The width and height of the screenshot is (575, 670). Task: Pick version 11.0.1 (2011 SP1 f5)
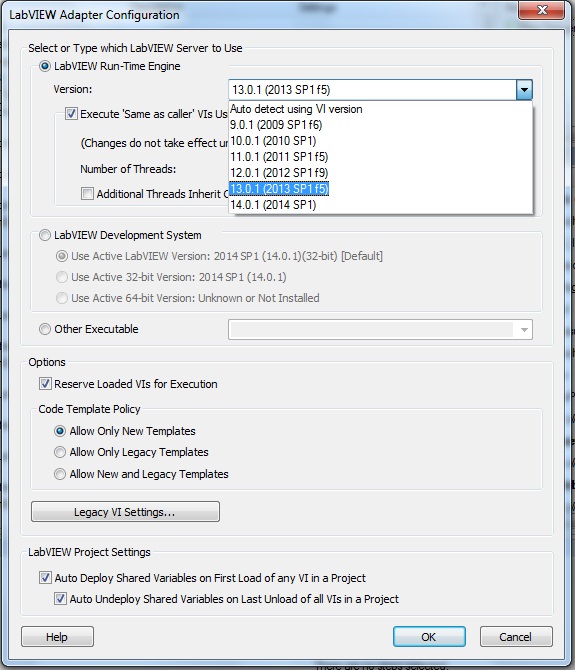pyautogui.click(x=381, y=157)
